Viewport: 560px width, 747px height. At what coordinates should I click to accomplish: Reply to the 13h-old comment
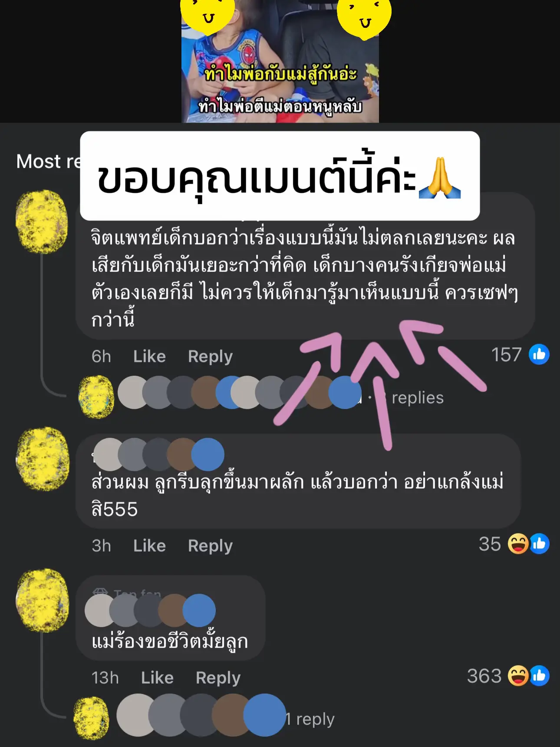[x=218, y=678]
